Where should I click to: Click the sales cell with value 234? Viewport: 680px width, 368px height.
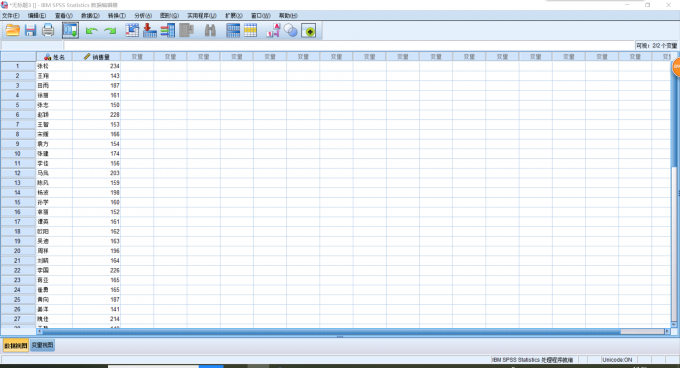96,66
